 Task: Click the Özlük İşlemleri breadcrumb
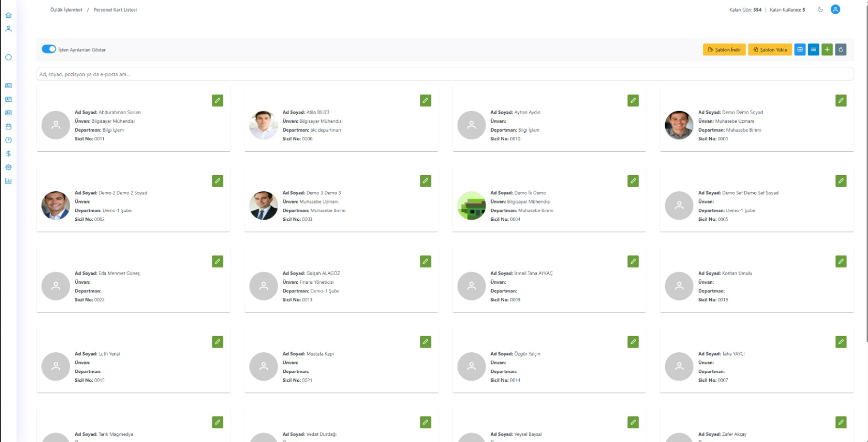pos(66,10)
